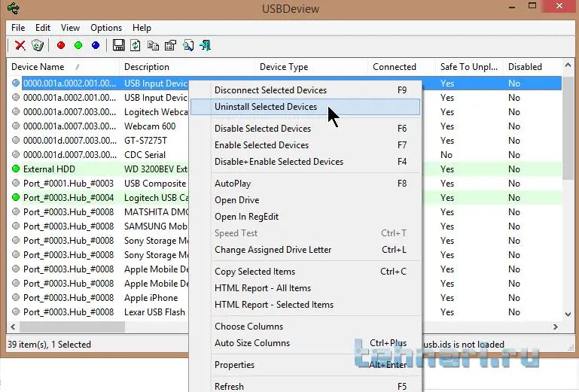
Task: Click vertical scrollbar up arrow
Action: click(x=568, y=65)
